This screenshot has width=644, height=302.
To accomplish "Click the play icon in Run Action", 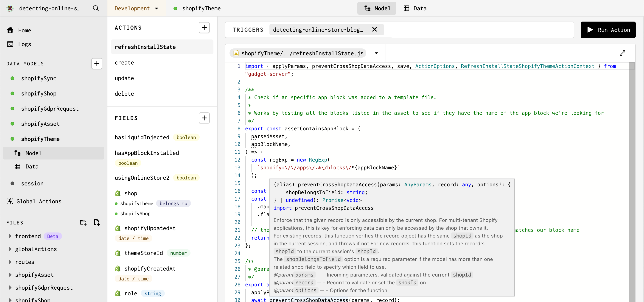I will [x=590, y=30].
